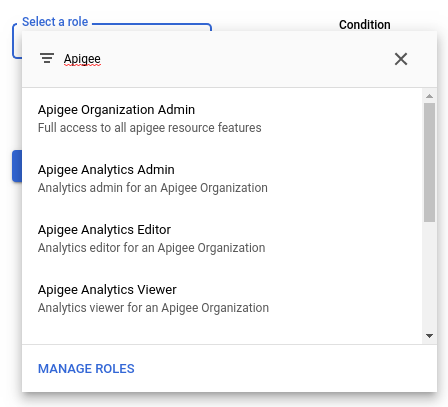Screen dimensions: 448x407
Task: Click the Analytics admin for an Apigee Organization description
Action: click(x=153, y=188)
